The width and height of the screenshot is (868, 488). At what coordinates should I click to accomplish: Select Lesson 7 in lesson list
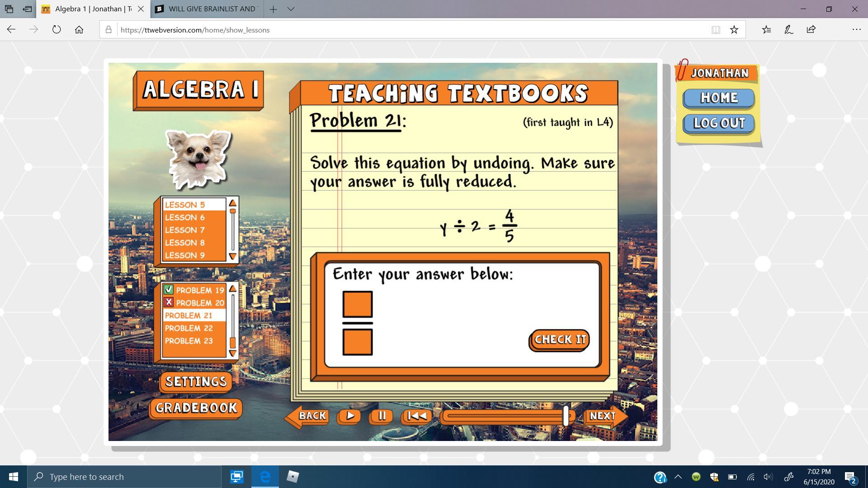tap(185, 230)
